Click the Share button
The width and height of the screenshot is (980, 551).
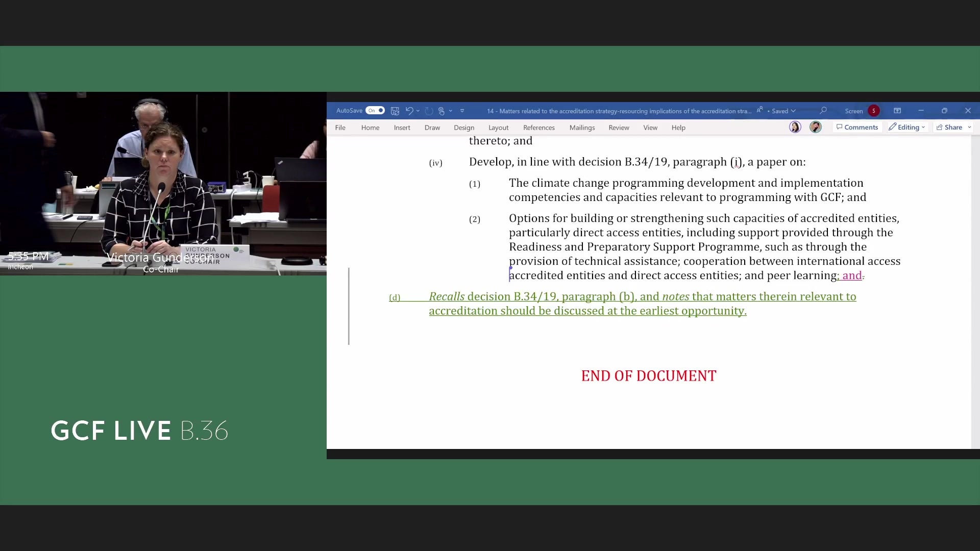coord(949,127)
